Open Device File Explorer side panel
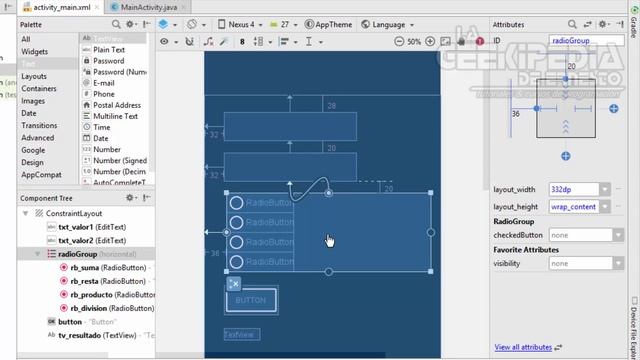The width and height of the screenshot is (640, 360). (x=634, y=328)
